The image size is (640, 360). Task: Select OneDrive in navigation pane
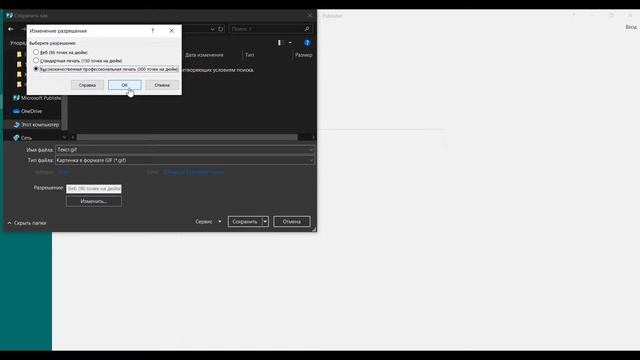click(28, 111)
